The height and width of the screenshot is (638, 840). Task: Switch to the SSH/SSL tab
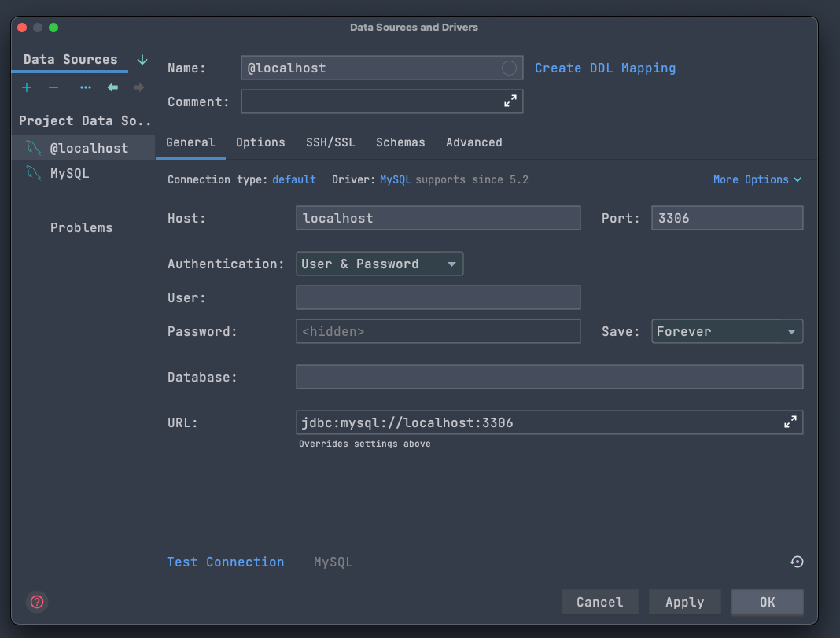330,142
